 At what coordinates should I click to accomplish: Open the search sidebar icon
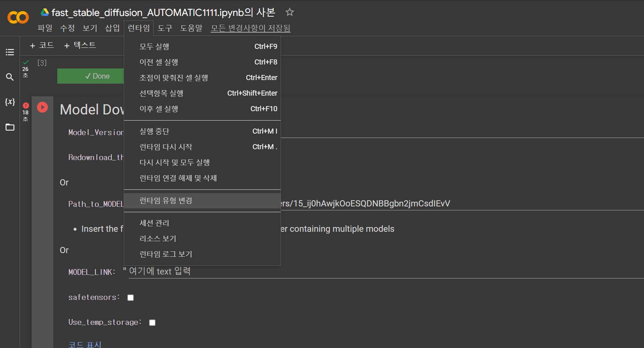click(10, 77)
